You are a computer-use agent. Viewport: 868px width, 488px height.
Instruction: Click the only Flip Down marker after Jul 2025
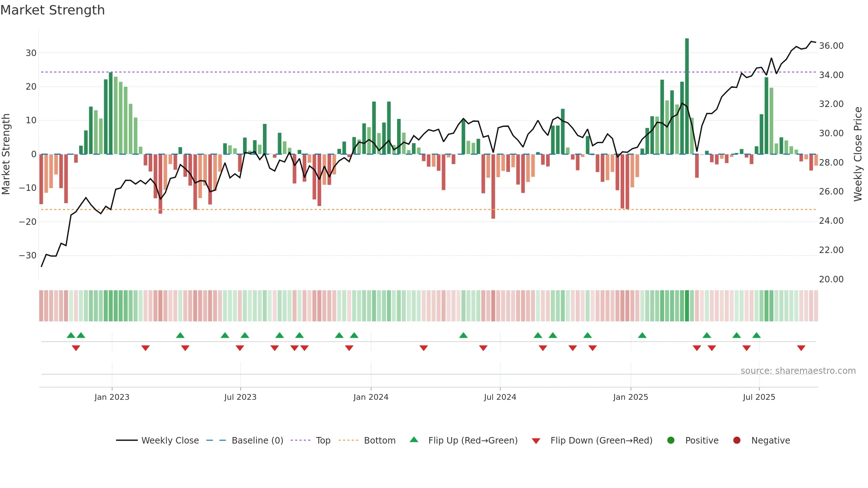point(801,348)
